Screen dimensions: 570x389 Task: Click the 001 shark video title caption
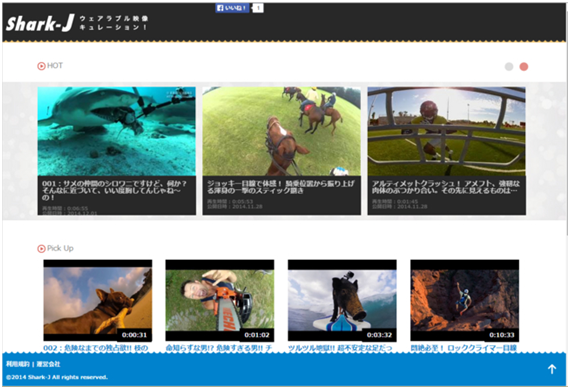(115, 190)
